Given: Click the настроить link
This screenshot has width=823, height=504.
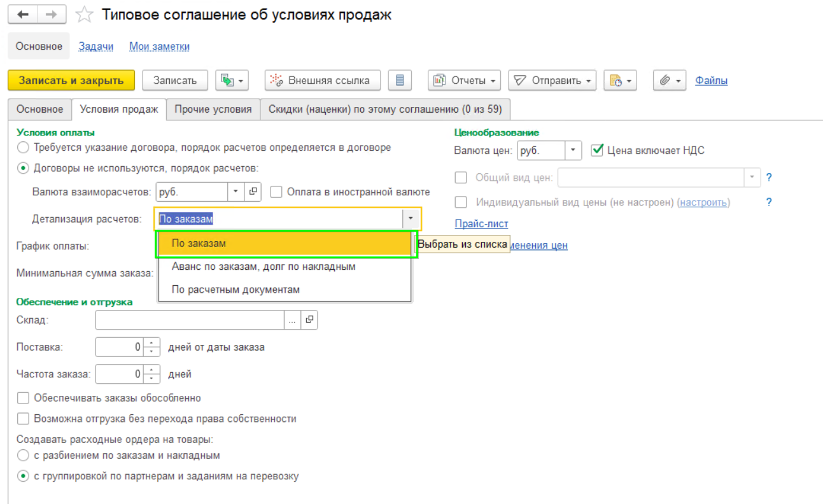Looking at the screenshot, I should coord(703,202).
